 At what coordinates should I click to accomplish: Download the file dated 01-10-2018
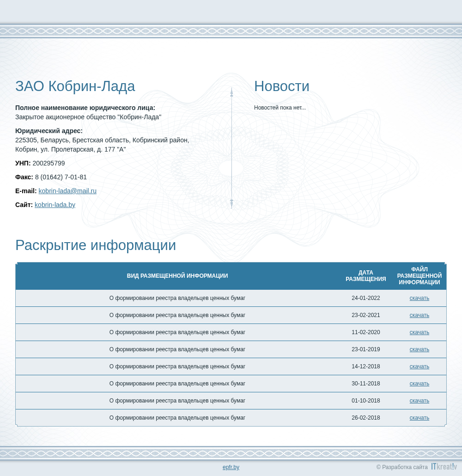[x=419, y=401]
